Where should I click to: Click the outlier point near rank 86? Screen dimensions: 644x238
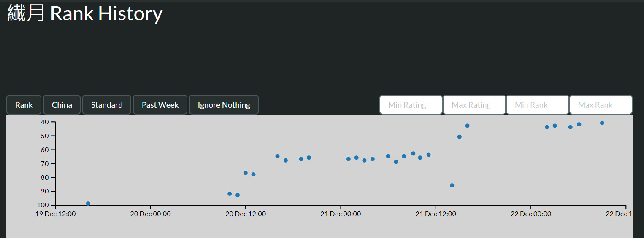tap(452, 185)
